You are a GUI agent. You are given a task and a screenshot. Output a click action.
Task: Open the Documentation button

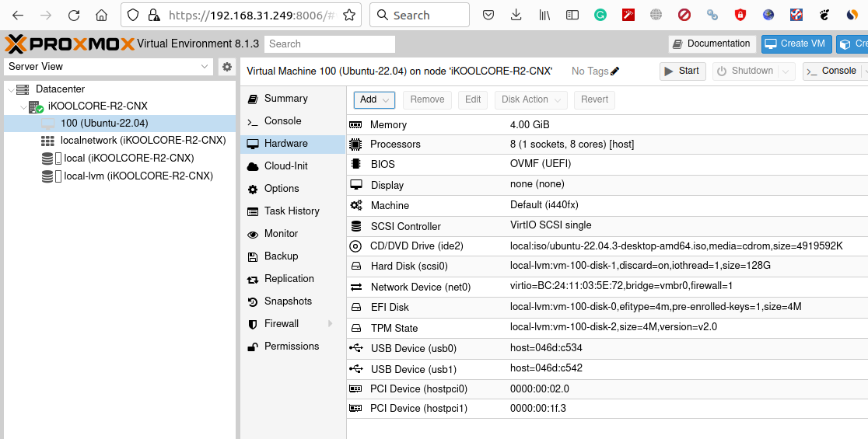712,44
